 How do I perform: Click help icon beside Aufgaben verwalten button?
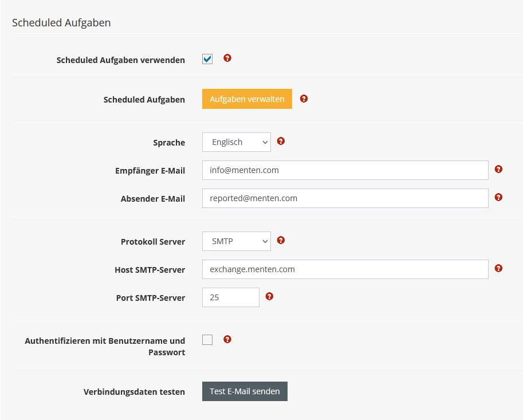[304, 99]
